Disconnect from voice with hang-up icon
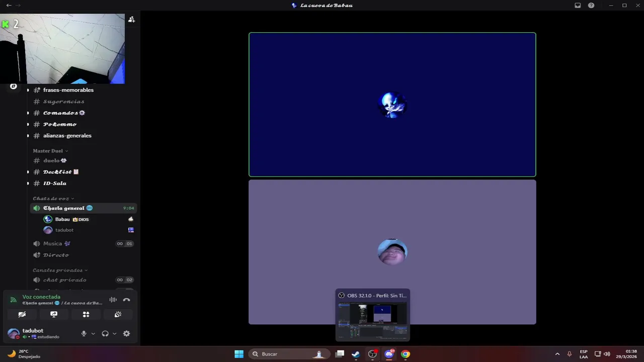This screenshot has width=644, height=362. (126, 300)
